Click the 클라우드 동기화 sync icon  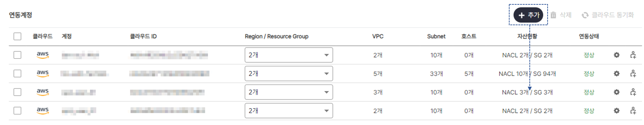(585, 15)
